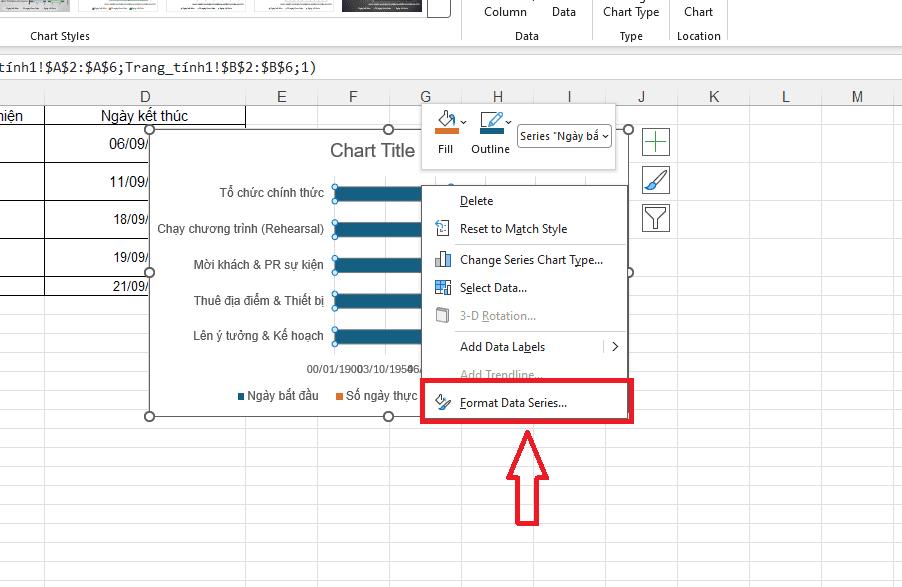Click the Outline pen icon

point(492,123)
